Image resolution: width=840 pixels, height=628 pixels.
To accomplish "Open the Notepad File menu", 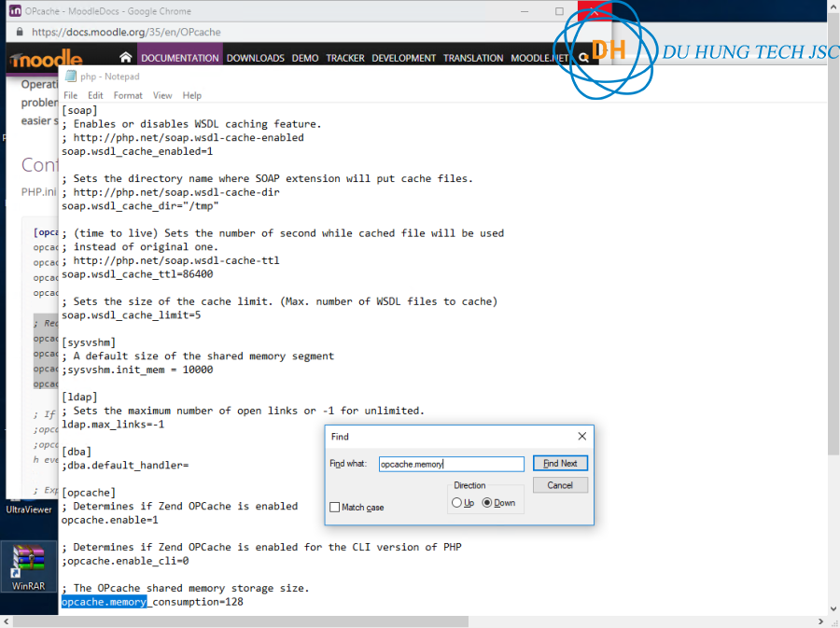I will tap(71, 95).
